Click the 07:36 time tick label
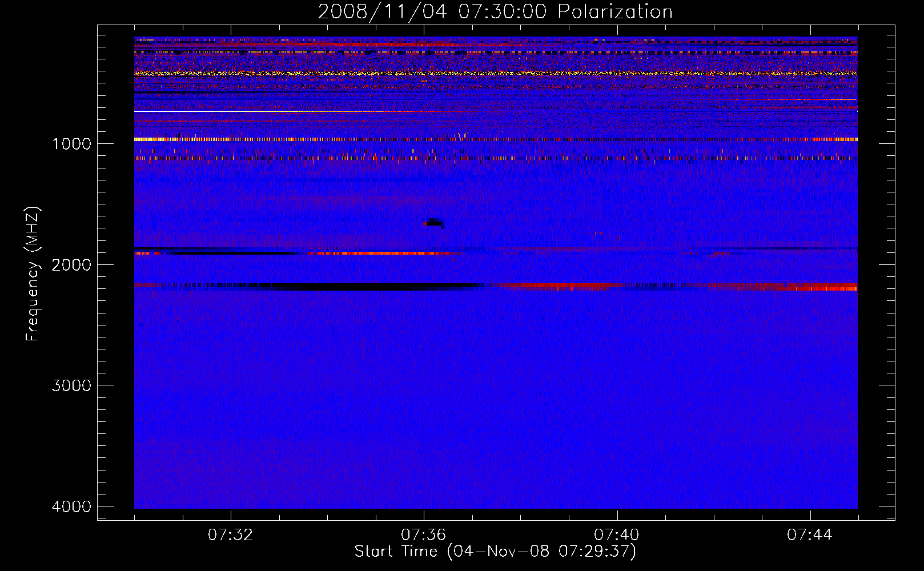 pos(424,534)
